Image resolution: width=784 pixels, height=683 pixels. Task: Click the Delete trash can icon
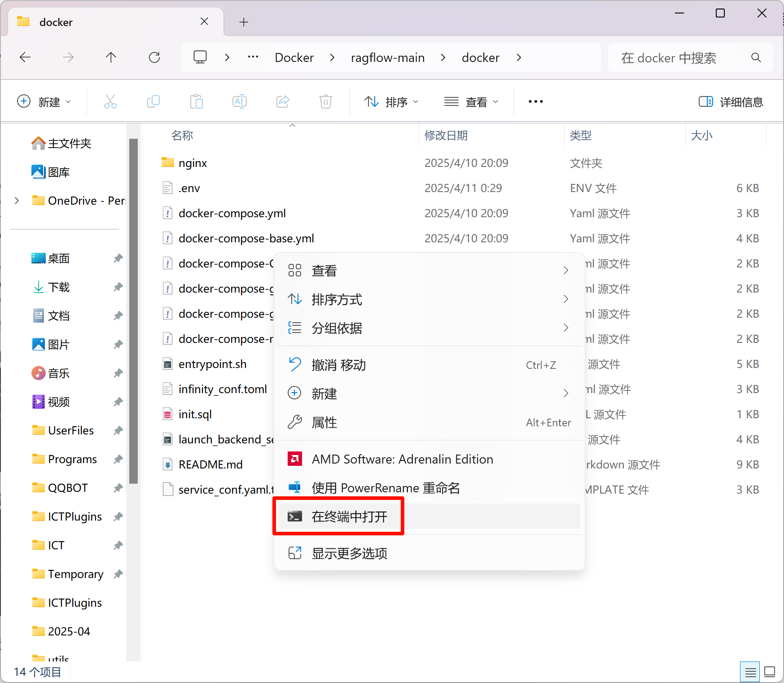325,102
